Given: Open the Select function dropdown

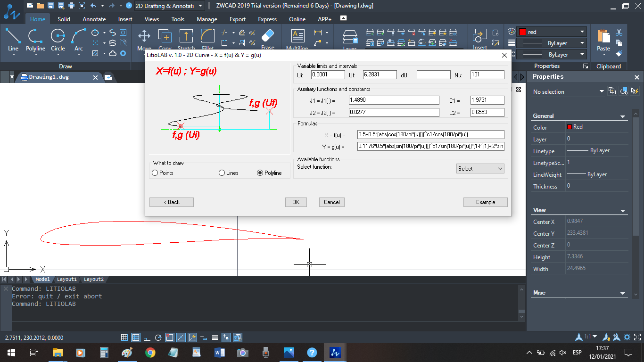Looking at the screenshot, I should 480,168.
